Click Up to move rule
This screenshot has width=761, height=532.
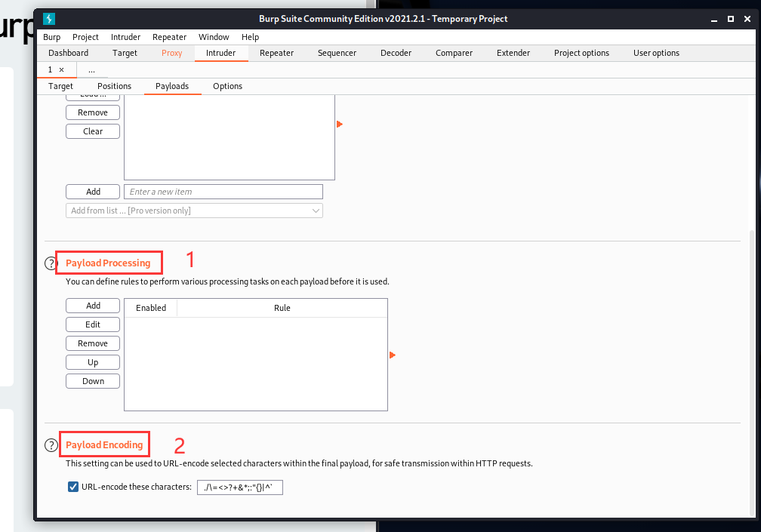tap(93, 362)
